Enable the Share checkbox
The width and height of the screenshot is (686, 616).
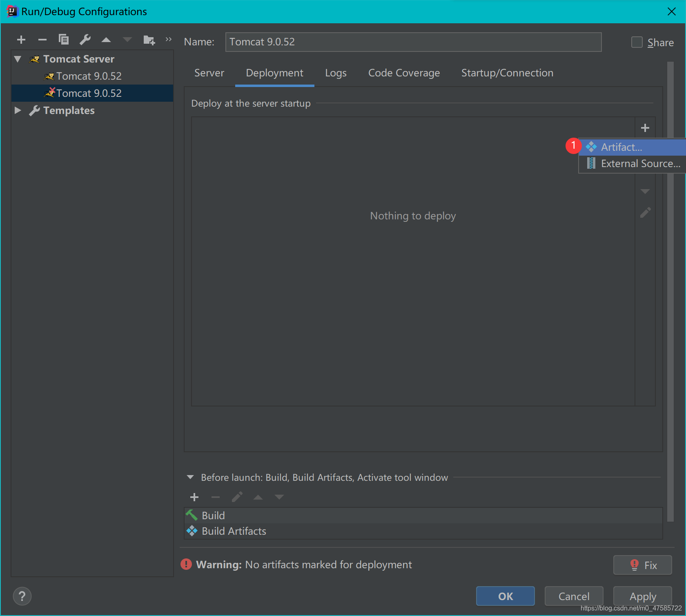(637, 42)
